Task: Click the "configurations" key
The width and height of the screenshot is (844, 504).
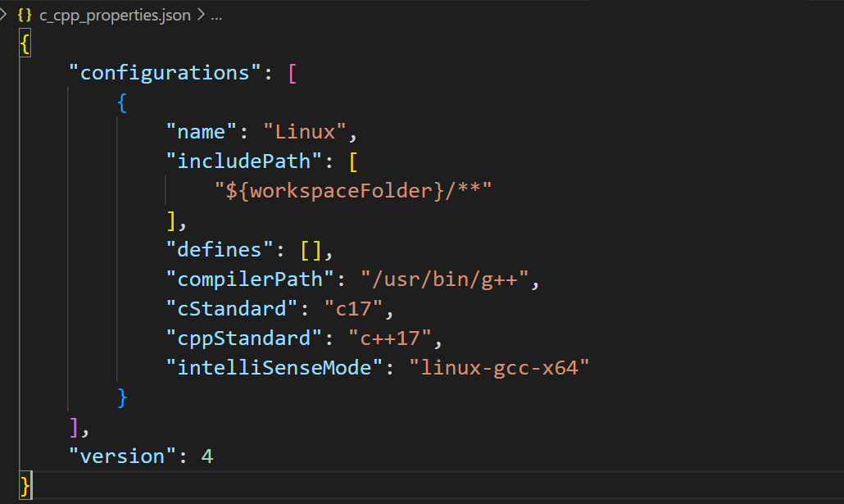Action: tap(165, 73)
